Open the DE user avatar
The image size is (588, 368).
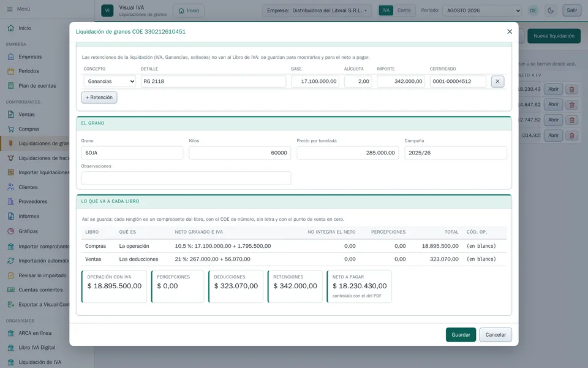click(x=533, y=10)
